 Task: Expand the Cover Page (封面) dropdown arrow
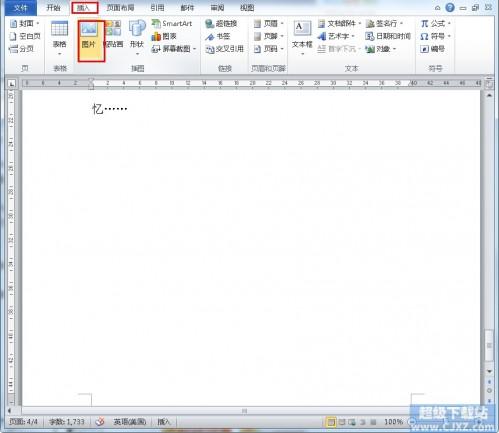pyautogui.click(x=37, y=23)
